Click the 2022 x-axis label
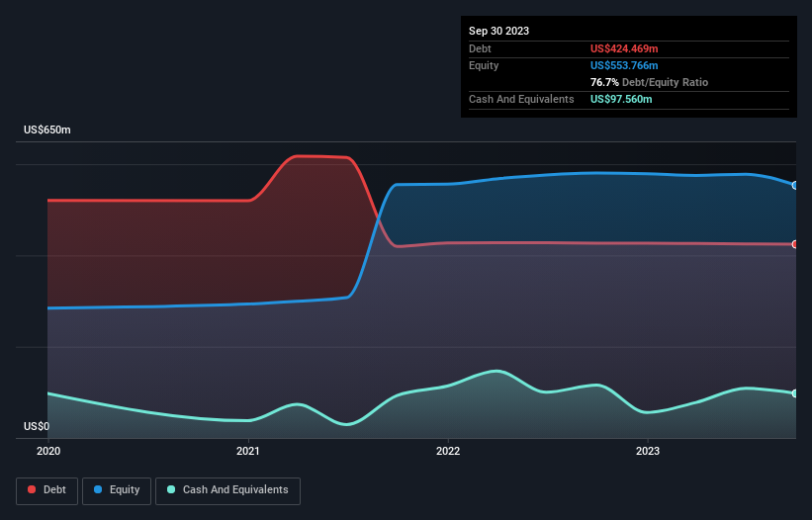 448,451
